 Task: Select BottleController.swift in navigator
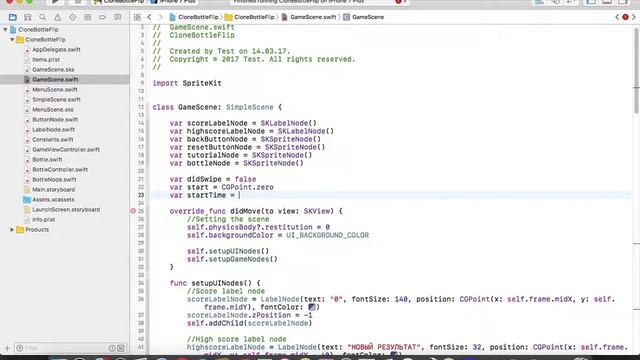point(60,169)
